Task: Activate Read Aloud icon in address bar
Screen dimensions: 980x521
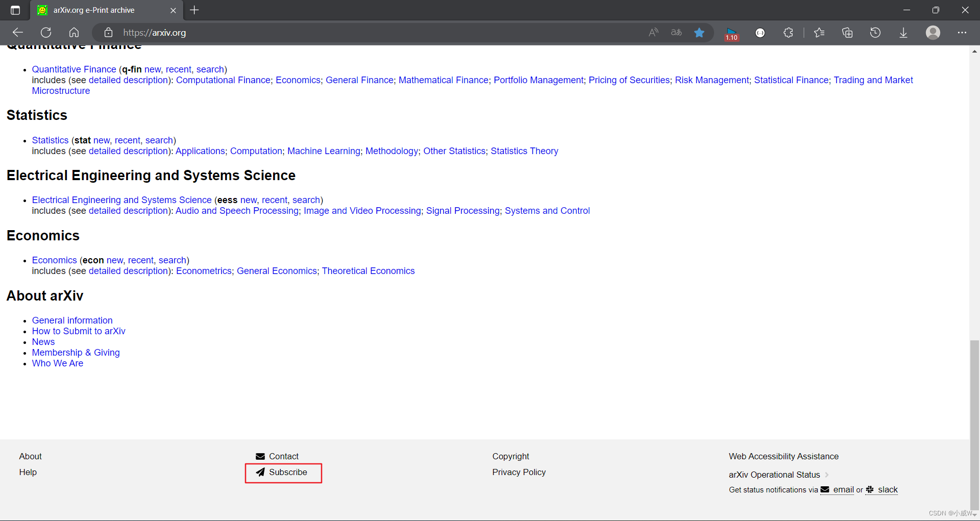Action: (653, 33)
